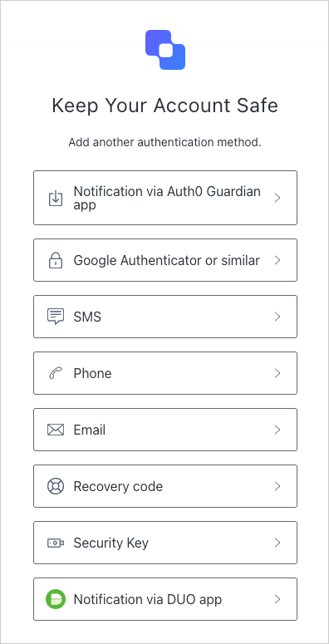Click the Recovery code lifebuoy icon
The width and height of the screenshot is (329, 644).
(x=56, y=486)
